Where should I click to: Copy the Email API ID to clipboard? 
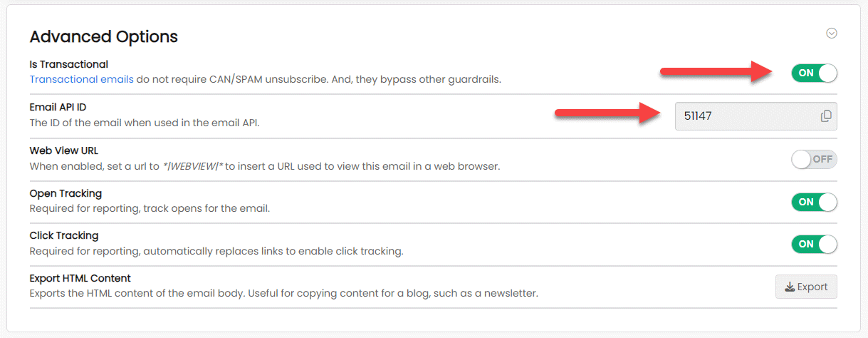pos(826,116)
